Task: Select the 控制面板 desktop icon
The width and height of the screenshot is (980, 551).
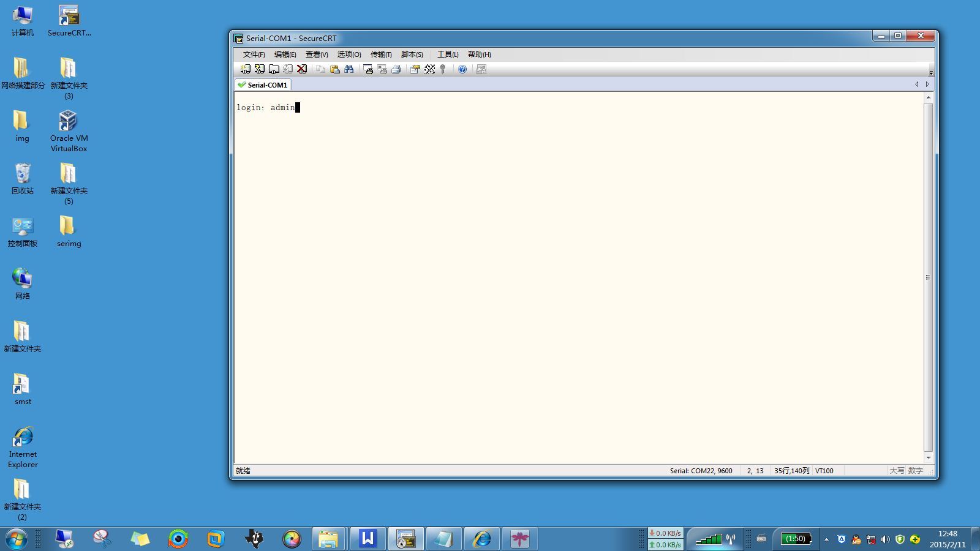Action: click(x=23, y=232)
